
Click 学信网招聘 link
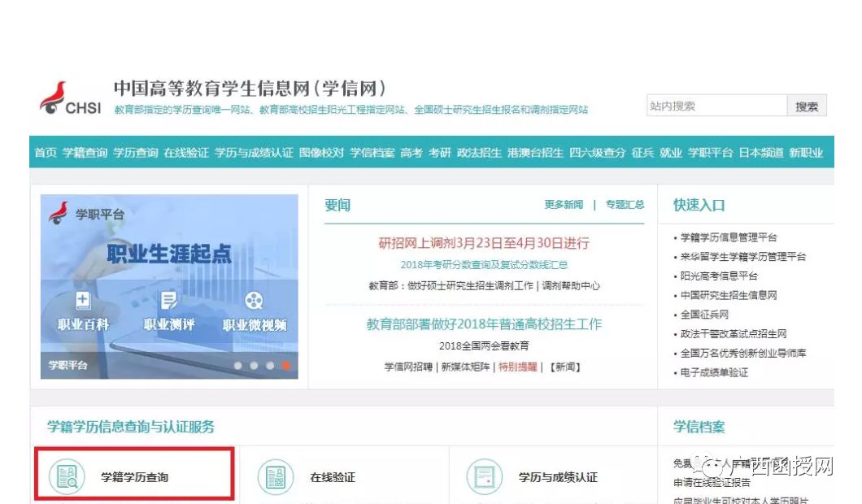[408, 367]
